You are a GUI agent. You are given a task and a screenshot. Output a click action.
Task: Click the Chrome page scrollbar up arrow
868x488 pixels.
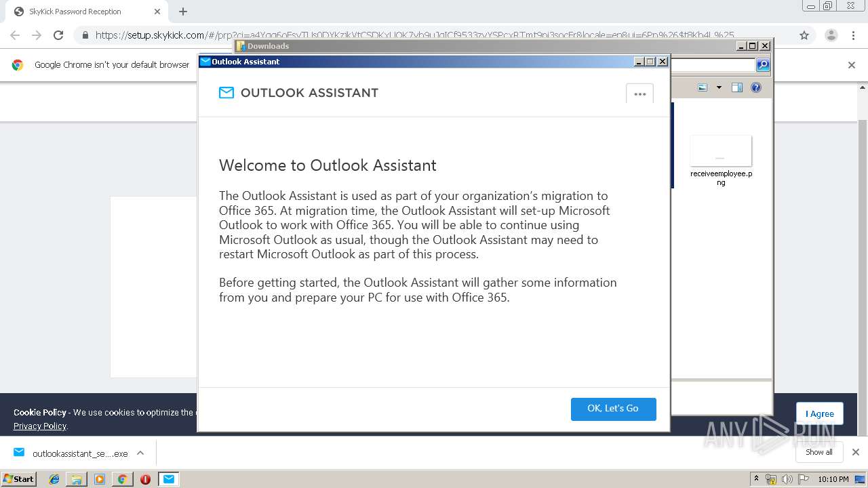[x=862, y=87]
